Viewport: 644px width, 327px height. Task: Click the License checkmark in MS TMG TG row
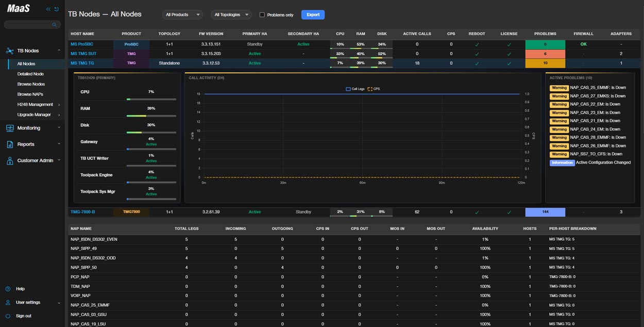click(509, 63)
